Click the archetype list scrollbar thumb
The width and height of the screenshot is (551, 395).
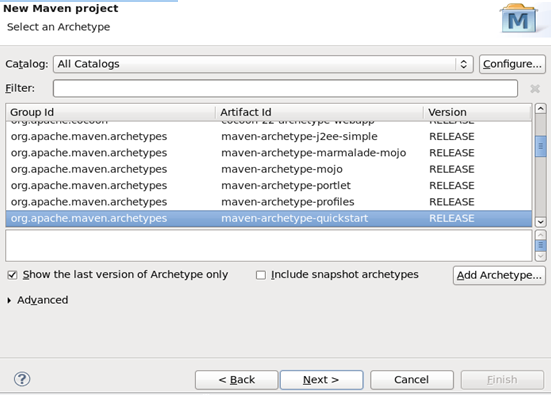pos(540,146)
